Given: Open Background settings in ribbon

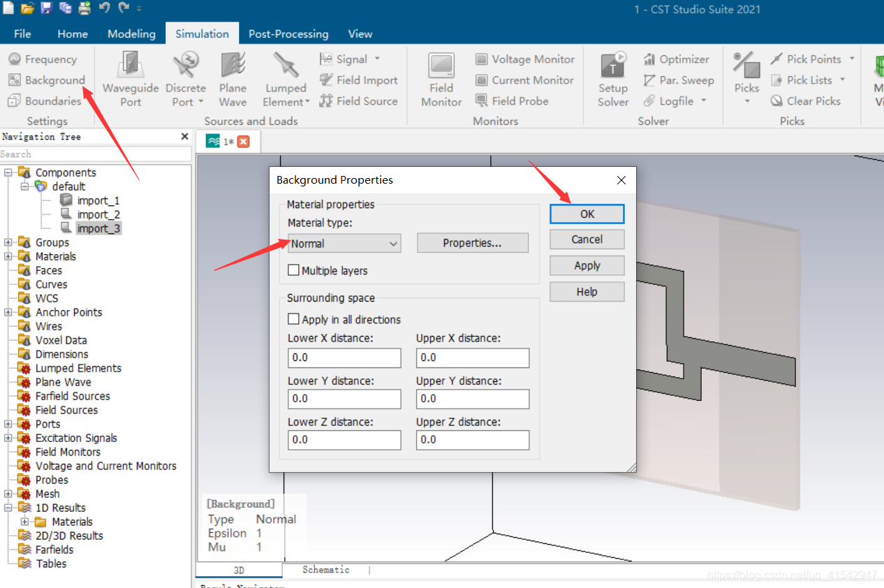Looking at the screenshot, I should tap(47, 80).
